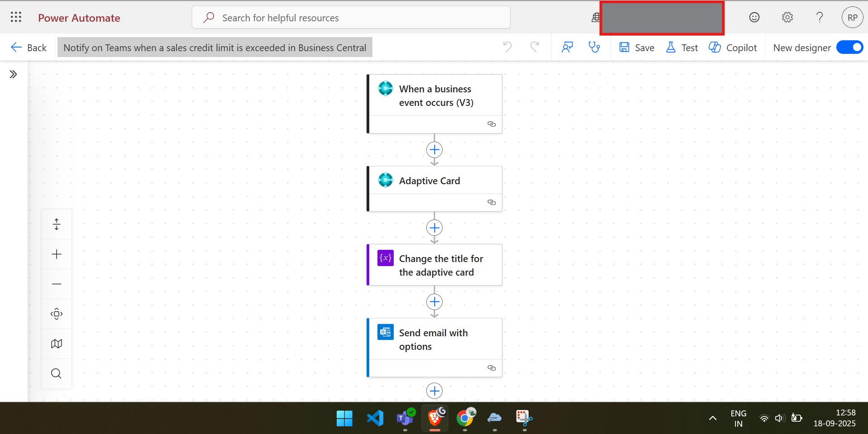Click the purple variable icon

coord(386,258)
